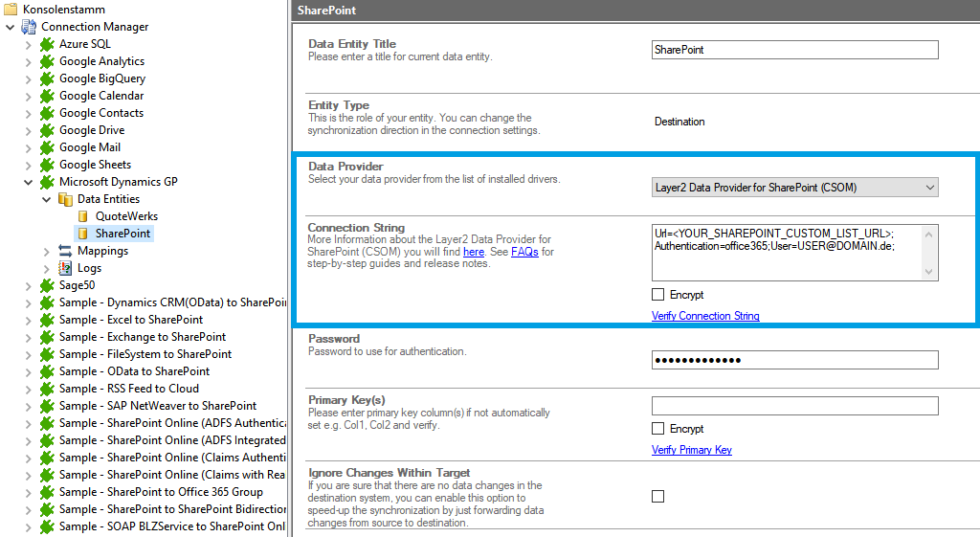The height and width of the screenshot is (537, 980).
Task: Enable Encrypt checkbox under Connection String
Action: (657, 295)
